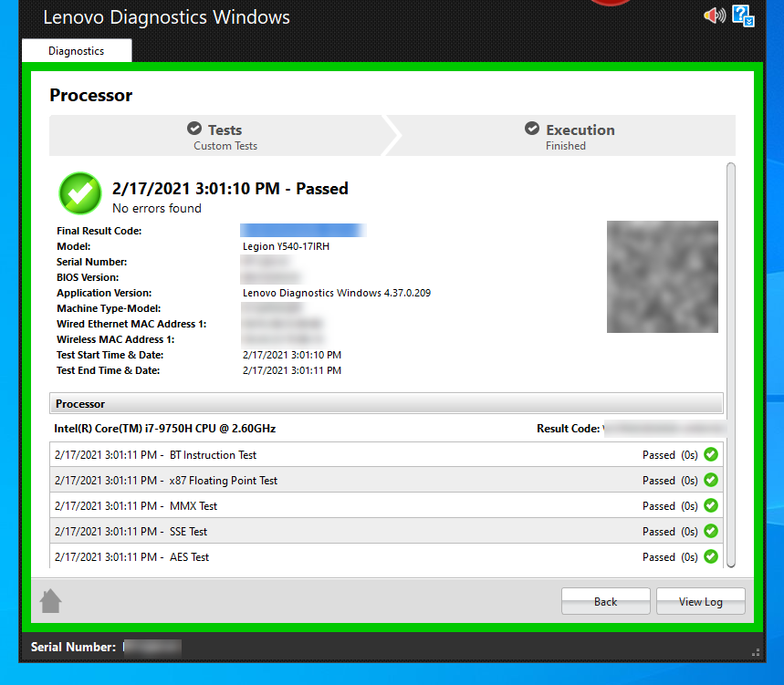Click model value Legion Y540-17IRH
Screen dimensions: 784x685
click(x=286, y=246)
